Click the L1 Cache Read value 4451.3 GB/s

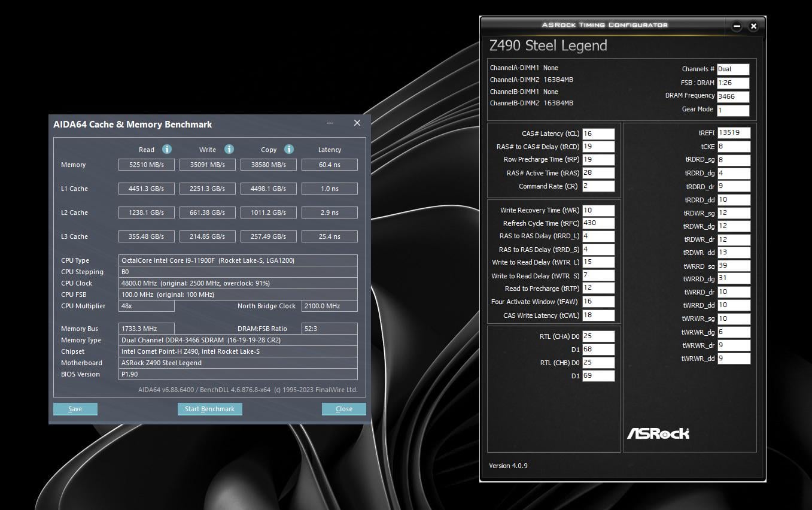(147, 189)
